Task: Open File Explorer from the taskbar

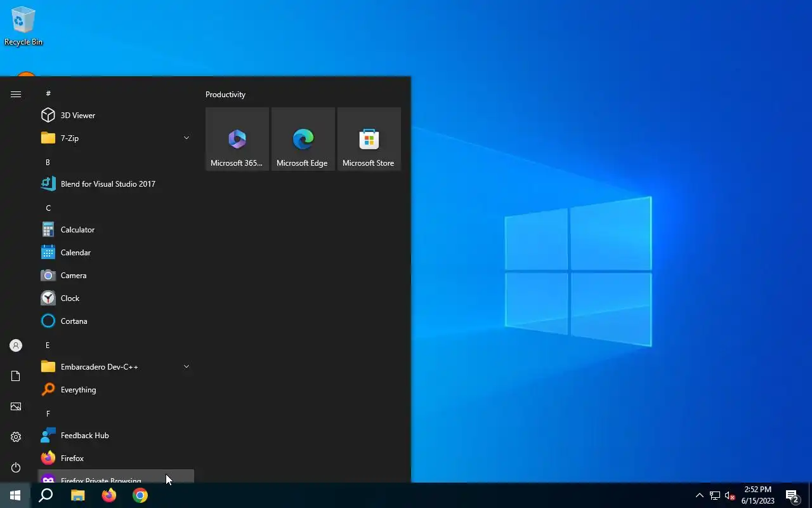Action: [x=77, y=495]
